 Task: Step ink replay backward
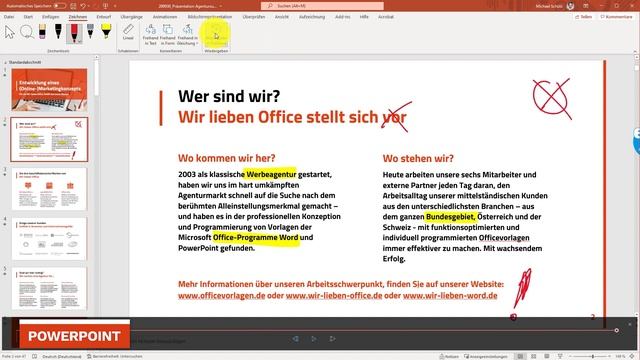295,339
